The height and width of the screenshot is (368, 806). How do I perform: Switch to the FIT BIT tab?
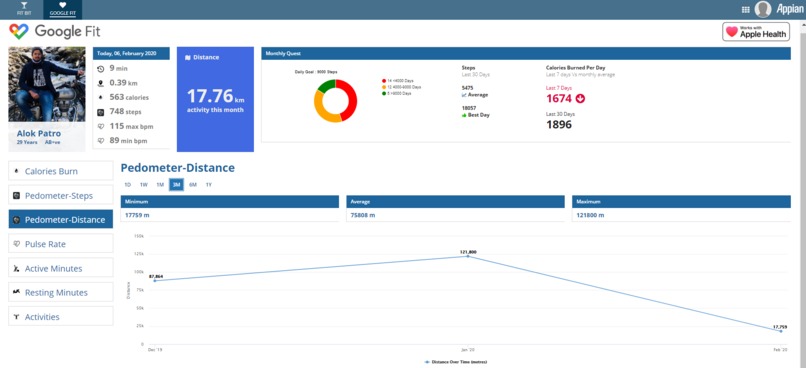pos(24,9)
